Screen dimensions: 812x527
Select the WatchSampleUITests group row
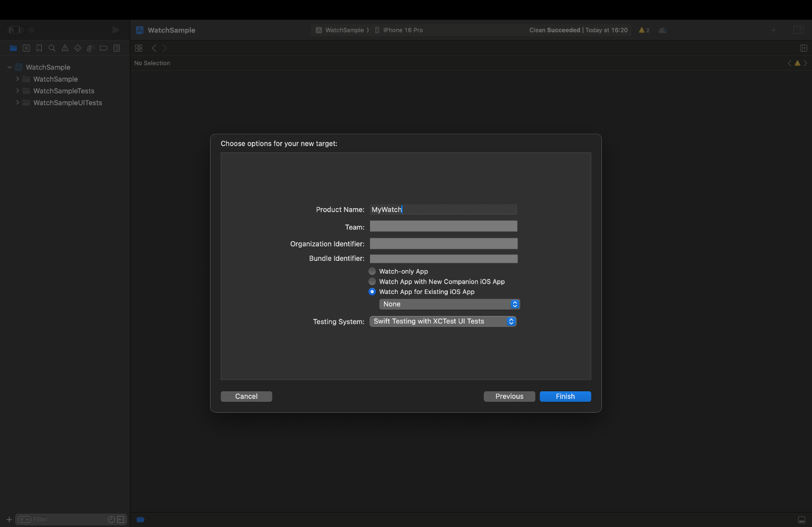65,103
